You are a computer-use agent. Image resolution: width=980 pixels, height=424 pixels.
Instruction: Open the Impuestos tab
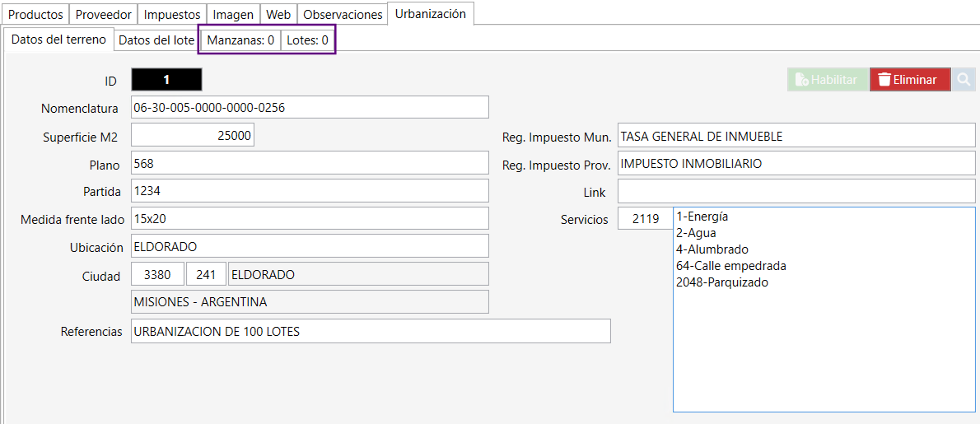(172, 15)
